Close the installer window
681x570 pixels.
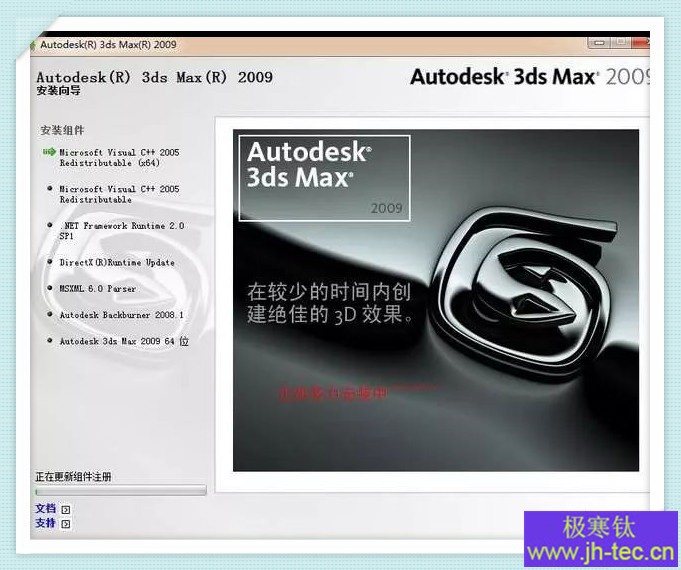coord(641,43)
